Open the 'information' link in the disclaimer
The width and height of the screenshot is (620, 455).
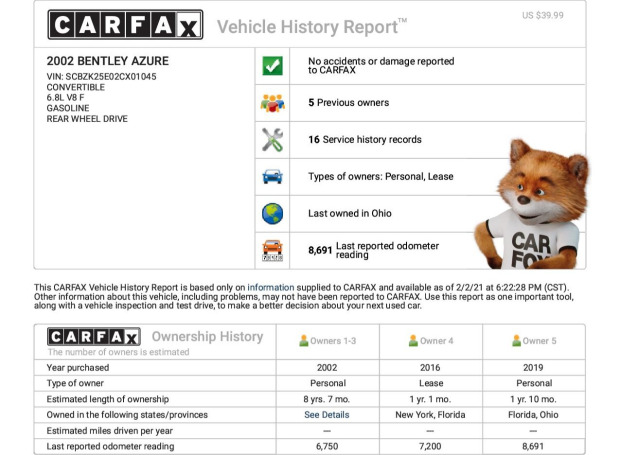pyautogui.click(x=271, y=287)
